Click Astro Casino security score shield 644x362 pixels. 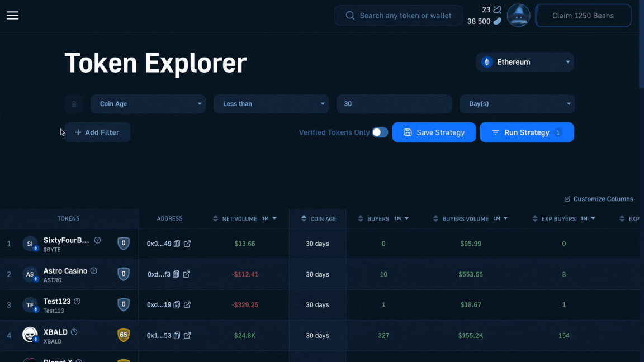click(123, 274)
